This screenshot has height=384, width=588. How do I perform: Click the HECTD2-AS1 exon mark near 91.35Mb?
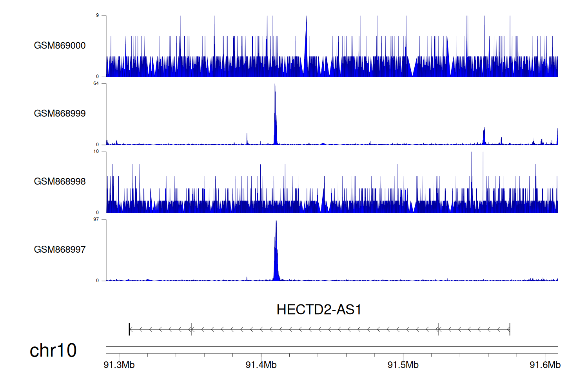(191, 330)
